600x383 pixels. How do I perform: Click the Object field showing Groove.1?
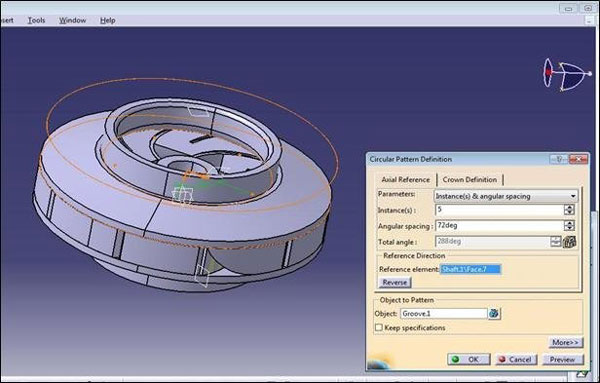443,313
